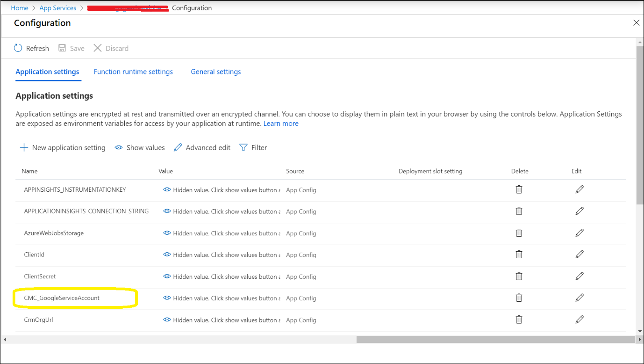The width and height of the screenshot is (644, 364).
Task: Delete the CrmOrgUrl setting
Action: [519, 320]
